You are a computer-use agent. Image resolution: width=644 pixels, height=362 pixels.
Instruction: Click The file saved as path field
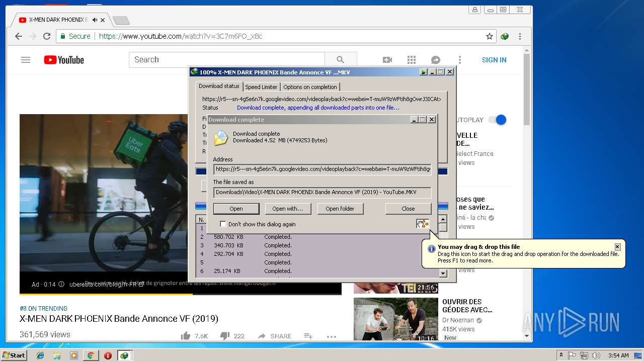323,192
